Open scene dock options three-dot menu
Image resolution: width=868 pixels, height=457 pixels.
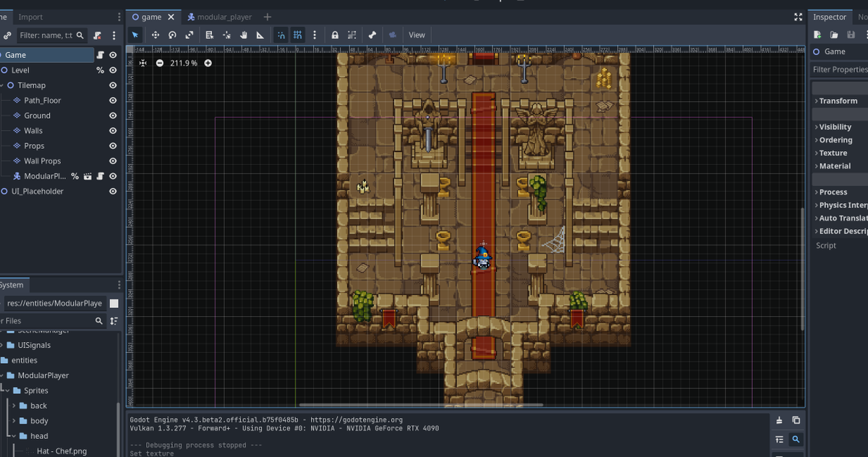tap(119, 17)
